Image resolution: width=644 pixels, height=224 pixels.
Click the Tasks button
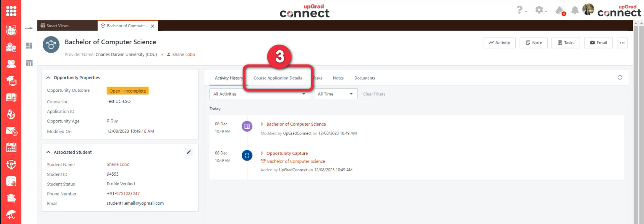[x=566, y=43]
